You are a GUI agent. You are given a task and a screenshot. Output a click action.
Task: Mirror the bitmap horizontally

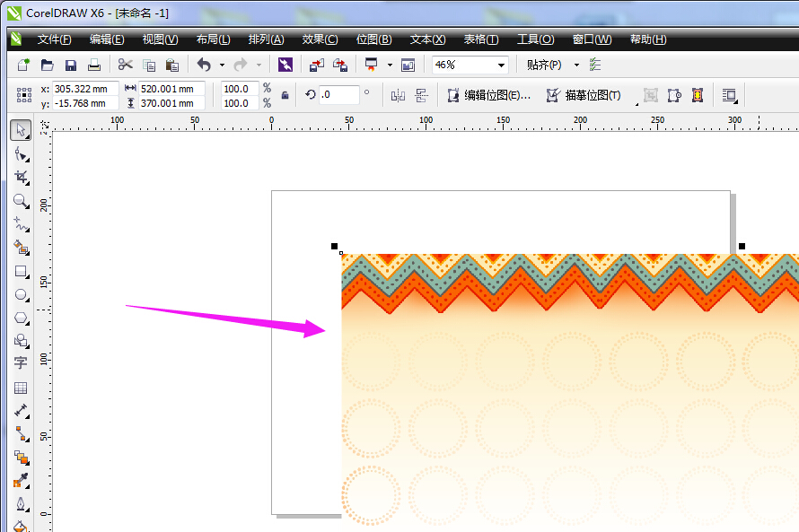pyautogui.click(x=398, y=95)
